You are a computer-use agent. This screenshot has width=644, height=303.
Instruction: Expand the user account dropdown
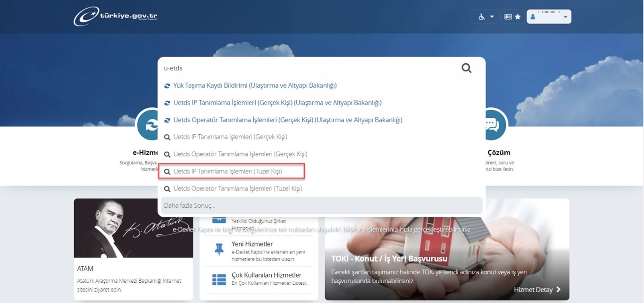click(549, 17)
